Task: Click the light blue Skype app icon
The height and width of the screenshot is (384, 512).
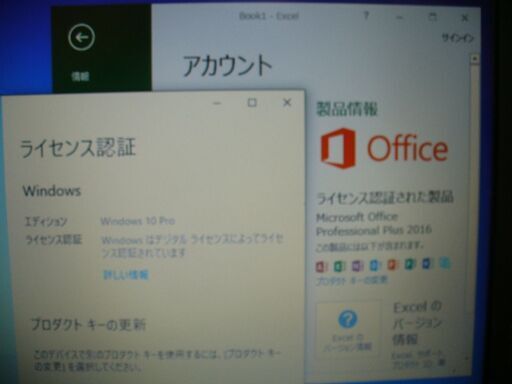Action: click(x=445, y=263)
